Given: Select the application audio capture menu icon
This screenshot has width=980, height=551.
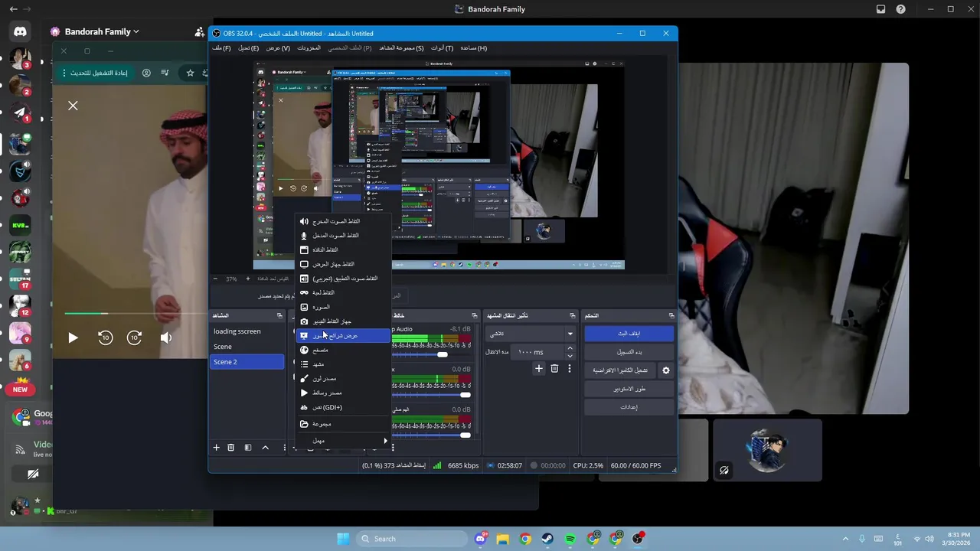Looking at the screenshot, I should pos(304,279).
